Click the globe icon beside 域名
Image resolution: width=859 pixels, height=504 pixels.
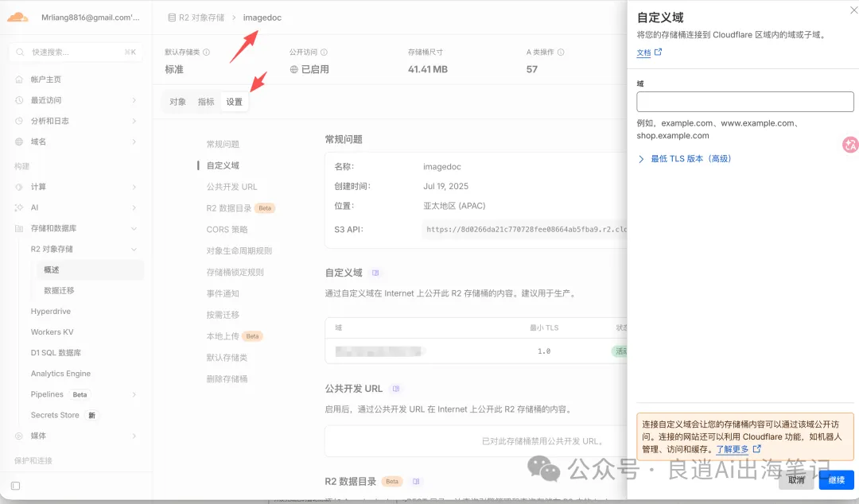tap(19, 142)
